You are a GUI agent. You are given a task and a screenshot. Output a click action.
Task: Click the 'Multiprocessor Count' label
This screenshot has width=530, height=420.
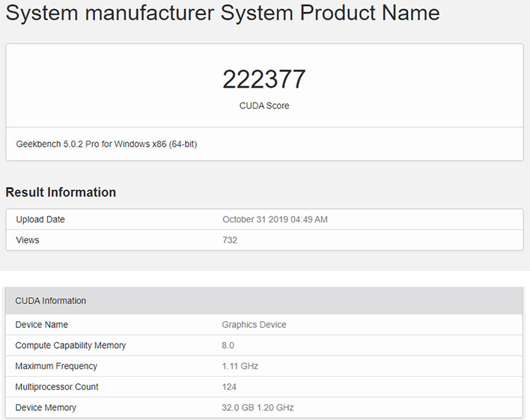pyautogui.click(x=57, y=387)
